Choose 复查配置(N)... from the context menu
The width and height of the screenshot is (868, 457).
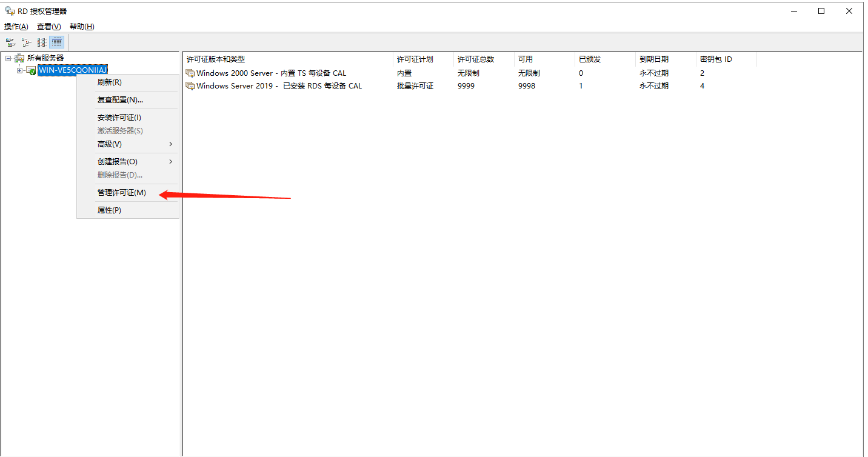click(x=128, y=100)
